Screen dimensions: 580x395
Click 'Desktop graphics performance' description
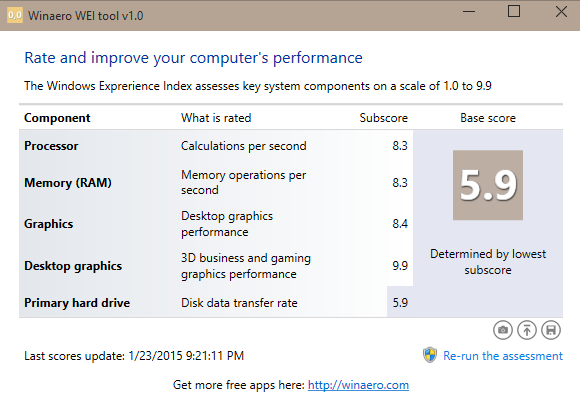pos(227,224)
